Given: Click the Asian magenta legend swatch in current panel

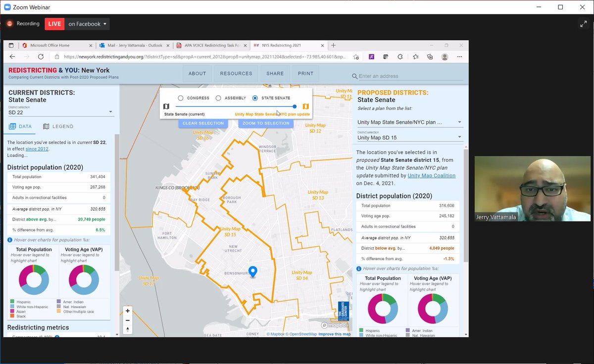Looking at the screenshot, I should 12,312.
